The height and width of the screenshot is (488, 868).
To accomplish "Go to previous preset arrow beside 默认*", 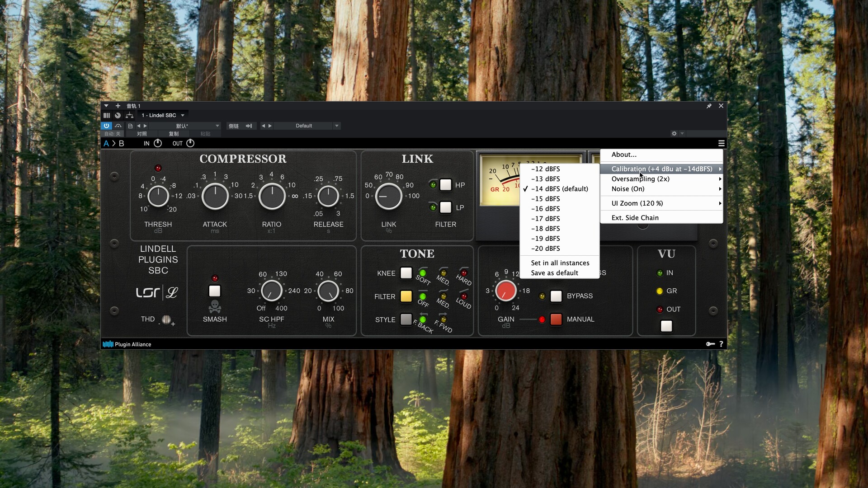I will coord(139,126).
